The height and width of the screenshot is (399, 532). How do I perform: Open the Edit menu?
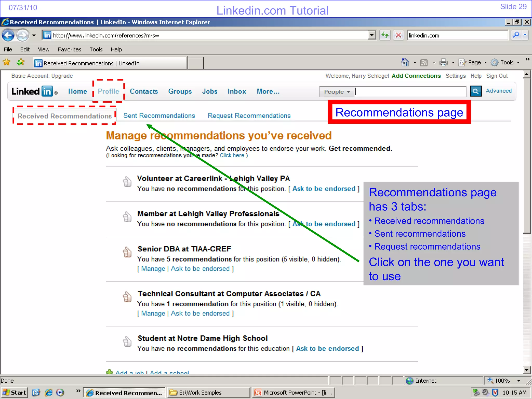coord(25,49)
